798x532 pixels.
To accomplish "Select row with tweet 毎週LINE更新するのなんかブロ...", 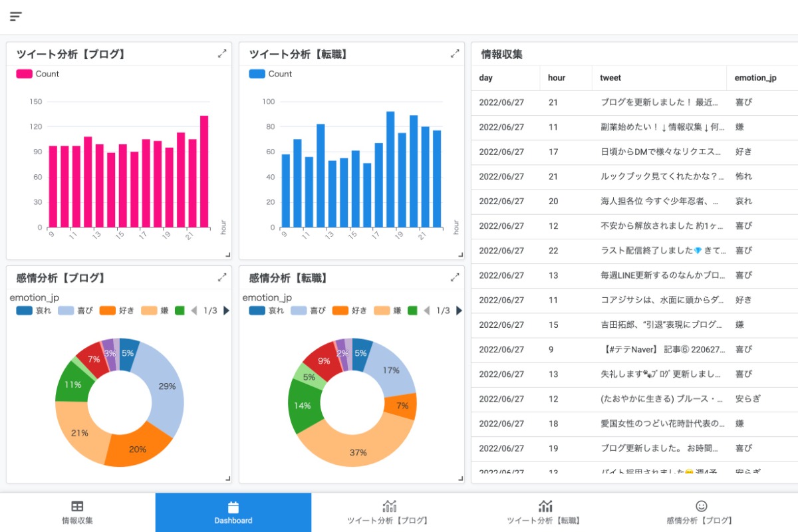I will click(634, 275).
